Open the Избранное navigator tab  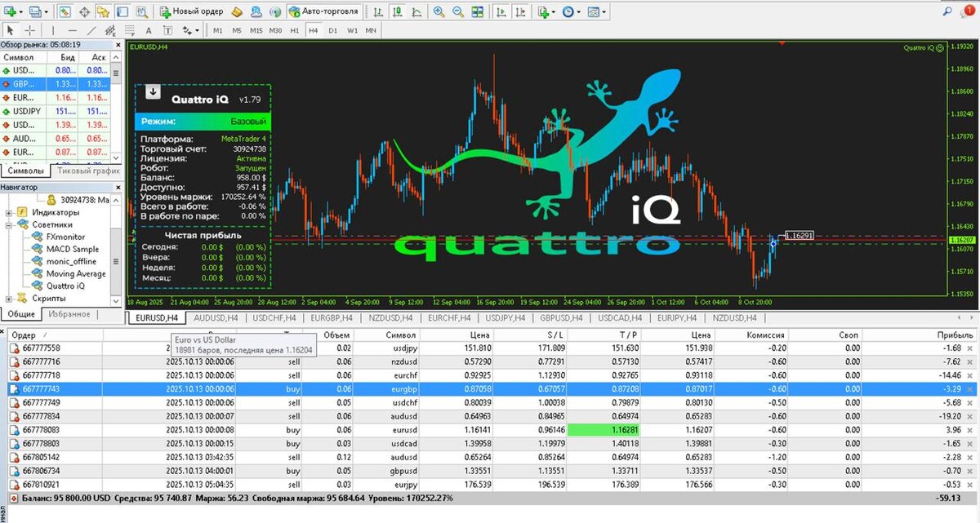coord(69,314)
